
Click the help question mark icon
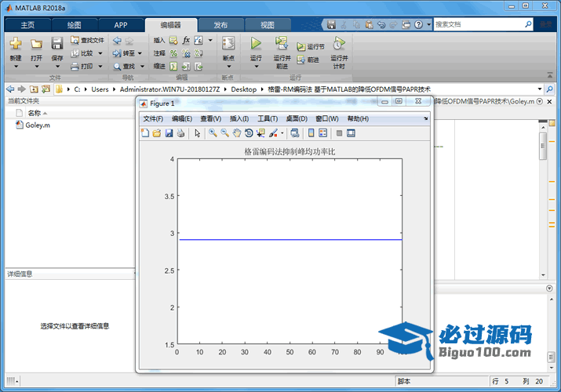pyautogui.click(x=418, y=24)
